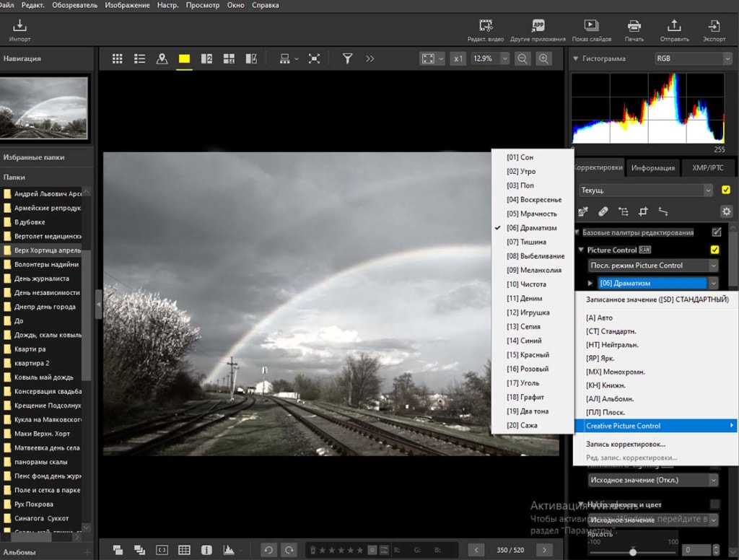739x560 pixels.
Task: Select the two-image comparison view
Action: (x=206, y=58)
